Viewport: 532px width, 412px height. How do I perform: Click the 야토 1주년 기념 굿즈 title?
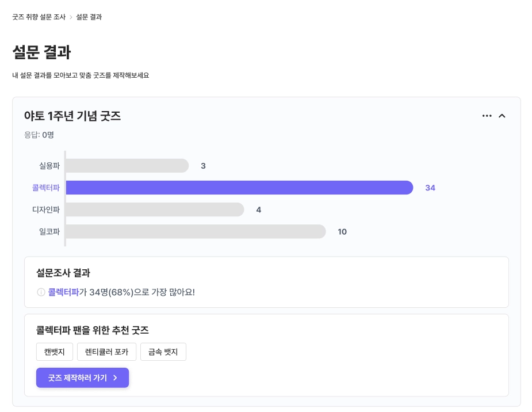[x=72, y=116]
